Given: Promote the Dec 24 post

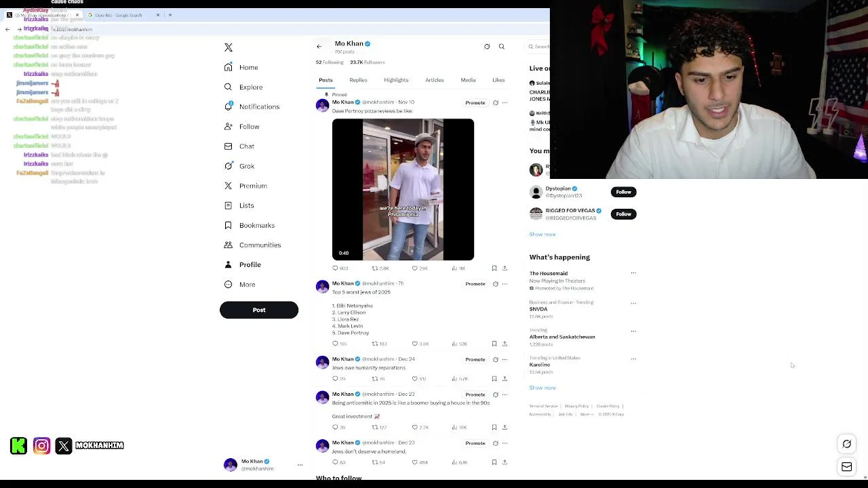Looking at the screenshot, I should pos(475,360).
